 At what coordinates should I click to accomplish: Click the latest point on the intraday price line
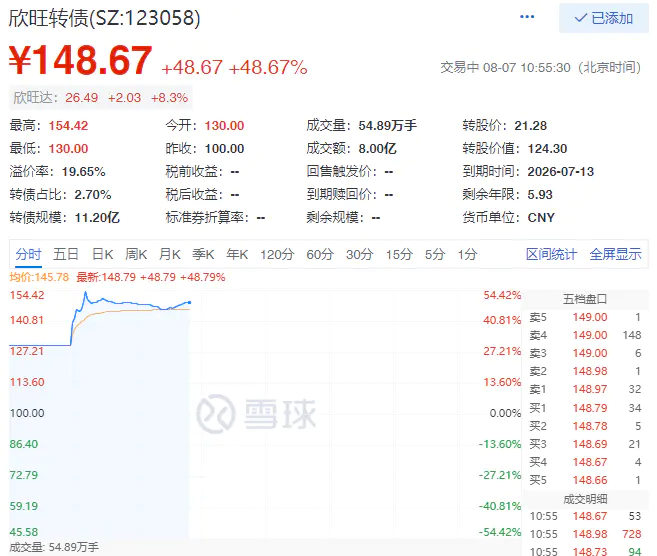(x=189, y=302)
